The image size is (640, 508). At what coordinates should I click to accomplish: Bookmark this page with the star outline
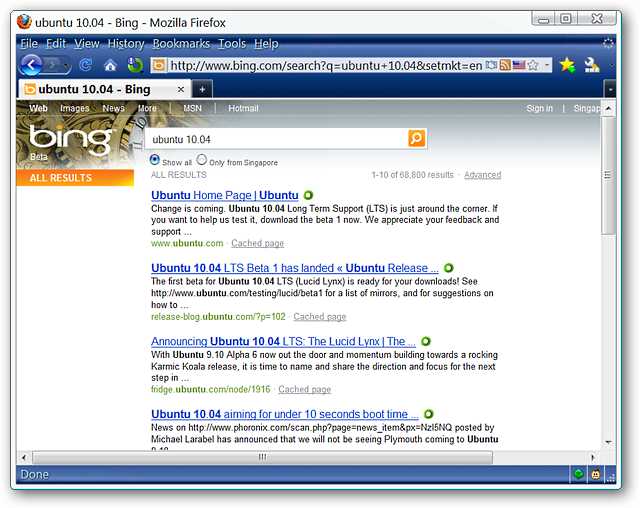click(533, 65)
